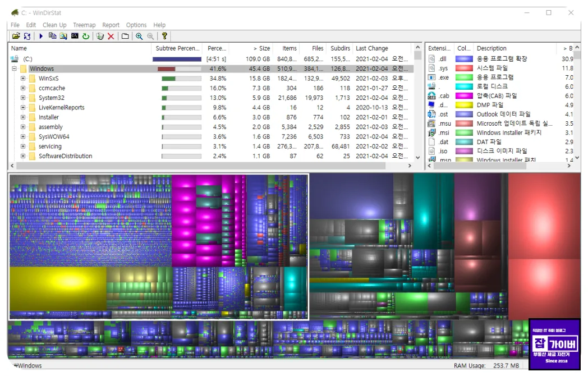Sort by the Name column header
The height and width of the screenshot is (376, 588).
tap(80, 48)
